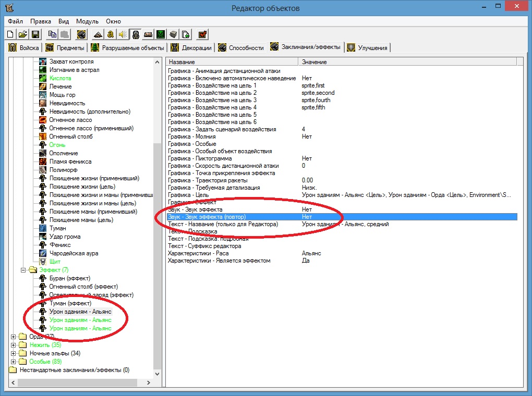Screen dimensions: 532x396
Task: Click the Test Map checkmark icon
Action: coord(202,34)
